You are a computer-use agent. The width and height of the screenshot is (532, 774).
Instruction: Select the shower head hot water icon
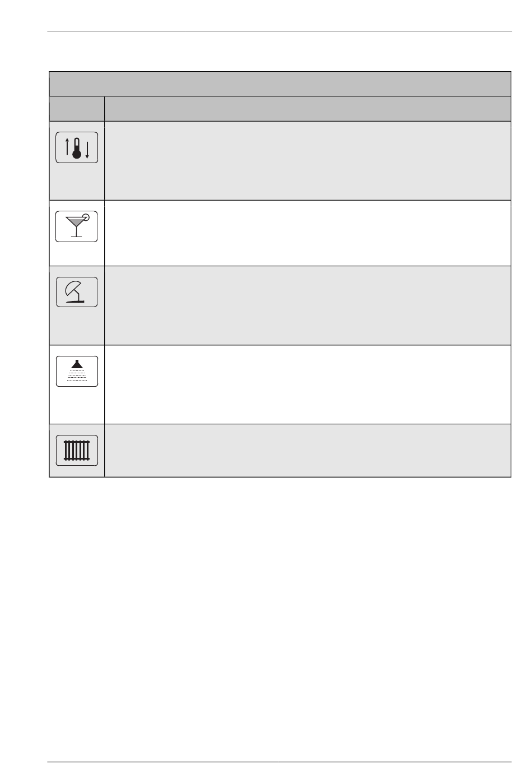(77, 371)
